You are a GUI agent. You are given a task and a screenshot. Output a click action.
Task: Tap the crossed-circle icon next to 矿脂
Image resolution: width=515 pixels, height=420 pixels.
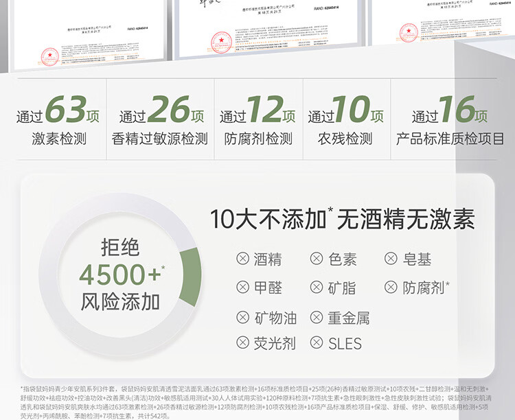pyautogui.click(x=317, y=287)
